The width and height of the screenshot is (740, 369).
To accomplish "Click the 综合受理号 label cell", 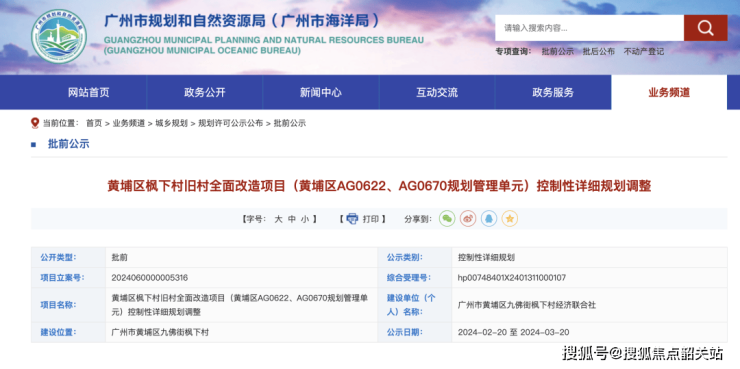I will click(x=414, y=278).
